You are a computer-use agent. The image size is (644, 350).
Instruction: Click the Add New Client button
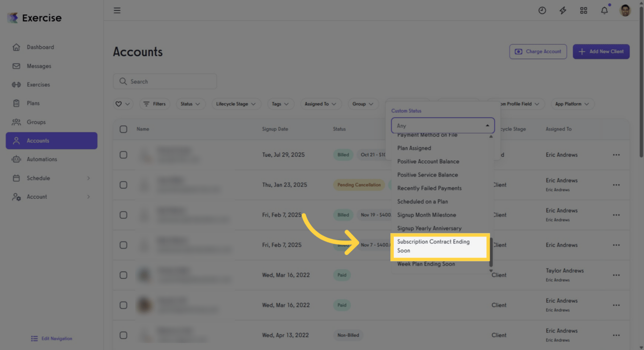(x=601, y=51)
